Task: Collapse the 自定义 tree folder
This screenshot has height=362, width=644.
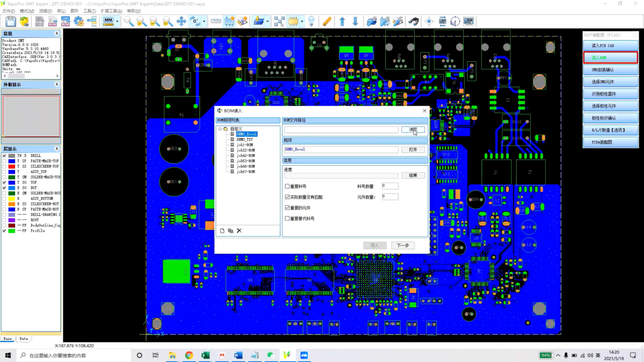Action: tap(219, 129)
